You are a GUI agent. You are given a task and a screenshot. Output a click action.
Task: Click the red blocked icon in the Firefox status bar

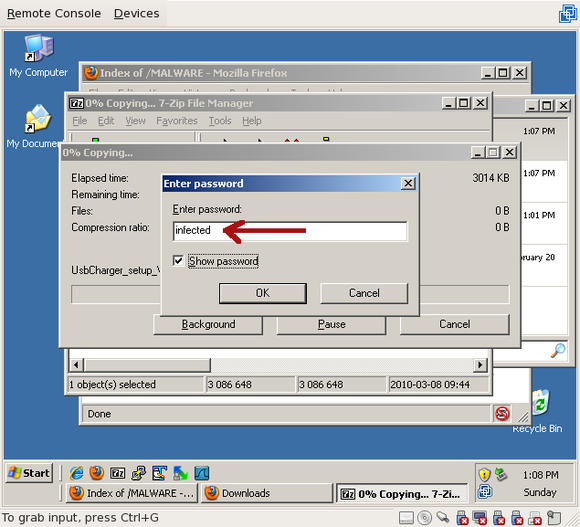click(x=502, y=413)
